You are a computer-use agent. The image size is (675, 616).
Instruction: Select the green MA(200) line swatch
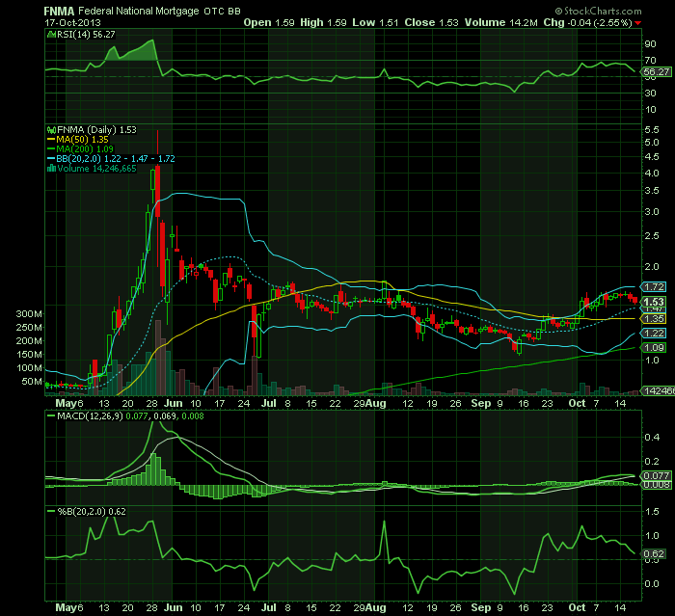pyautogui.click(x=51, y=149)
